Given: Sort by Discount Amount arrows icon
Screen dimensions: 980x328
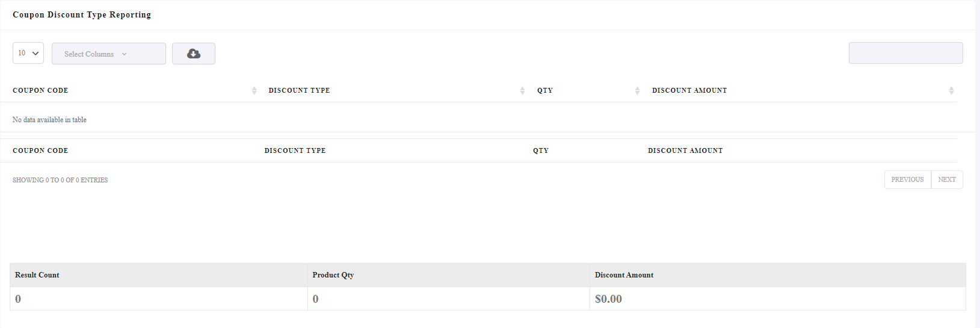Looking at the screenshot, I should (x=951, y=90).
